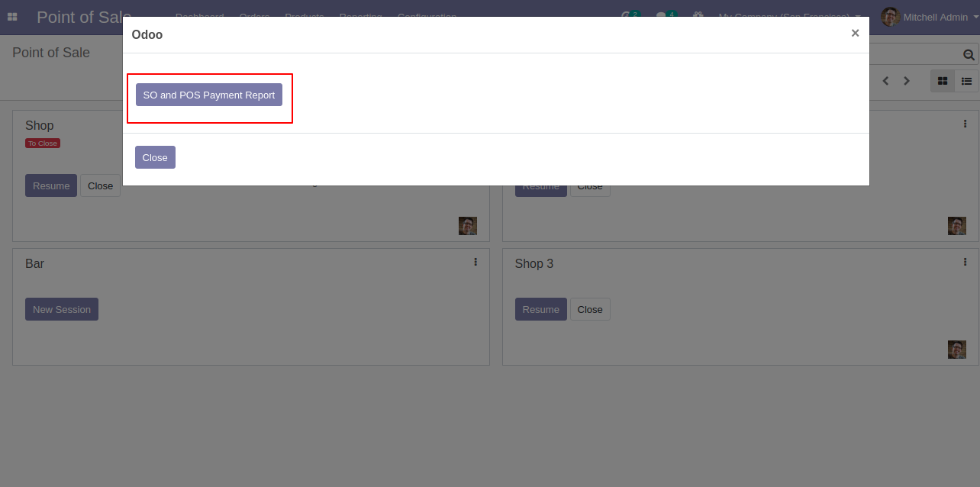The height and width of the screenshot is (487, 980).
Task: Open options menu on top right card
Action: coord(965,124)
